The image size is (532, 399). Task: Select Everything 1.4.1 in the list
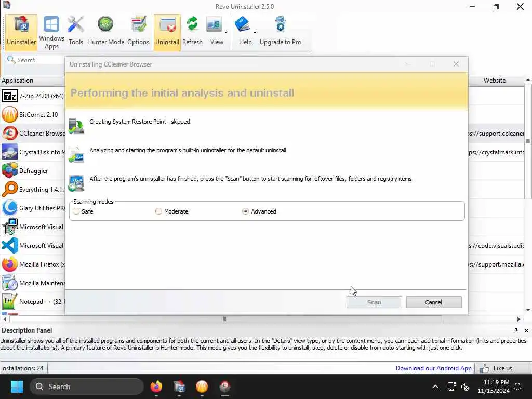click(x=33, y=189)
